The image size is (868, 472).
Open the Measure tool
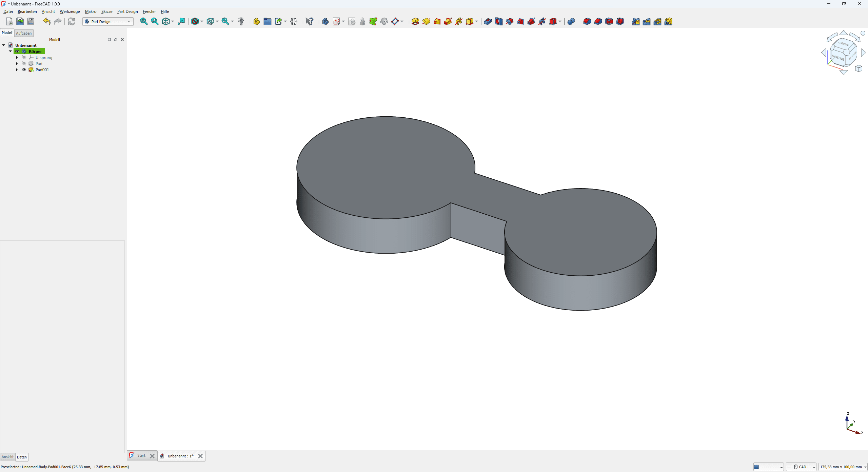(241, 22)
